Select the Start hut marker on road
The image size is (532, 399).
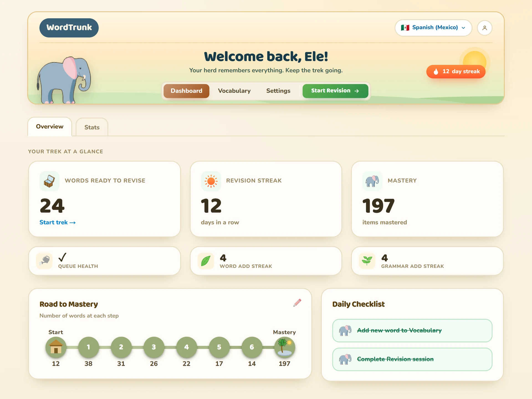click(x=56, y=347)
